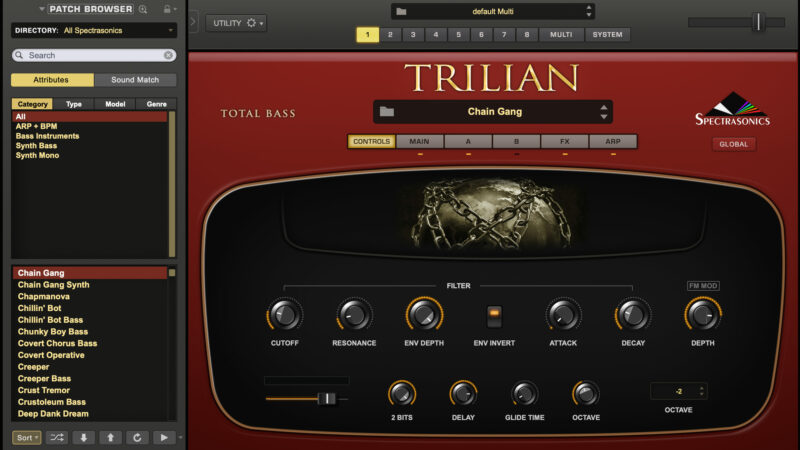
Task: Click the default Multi stepper arrows
Action: pyautogui.click(x=589, y=11)
